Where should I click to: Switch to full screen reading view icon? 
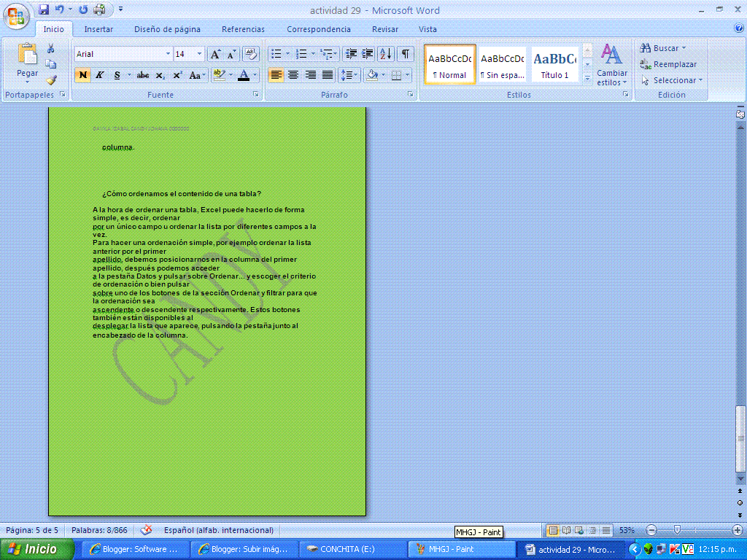(x=566, y=530)
